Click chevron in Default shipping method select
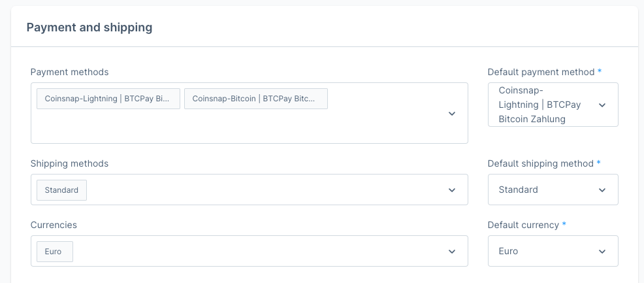The width and height of the screenshot is (644, 283). [602, 190]
